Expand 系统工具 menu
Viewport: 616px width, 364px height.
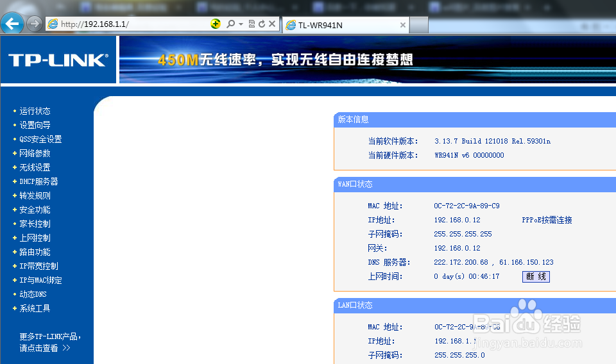point(35,308)
